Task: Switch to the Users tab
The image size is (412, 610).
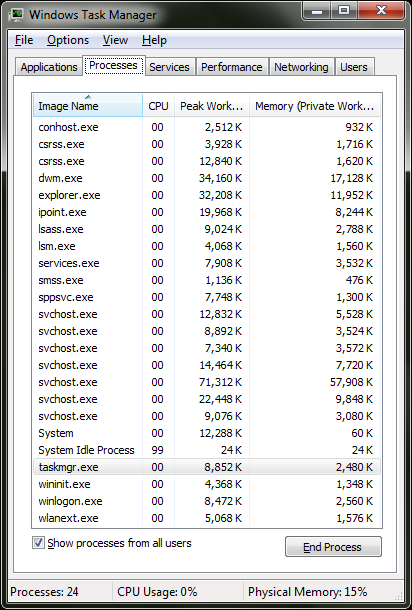Action: tap(354, 67)
